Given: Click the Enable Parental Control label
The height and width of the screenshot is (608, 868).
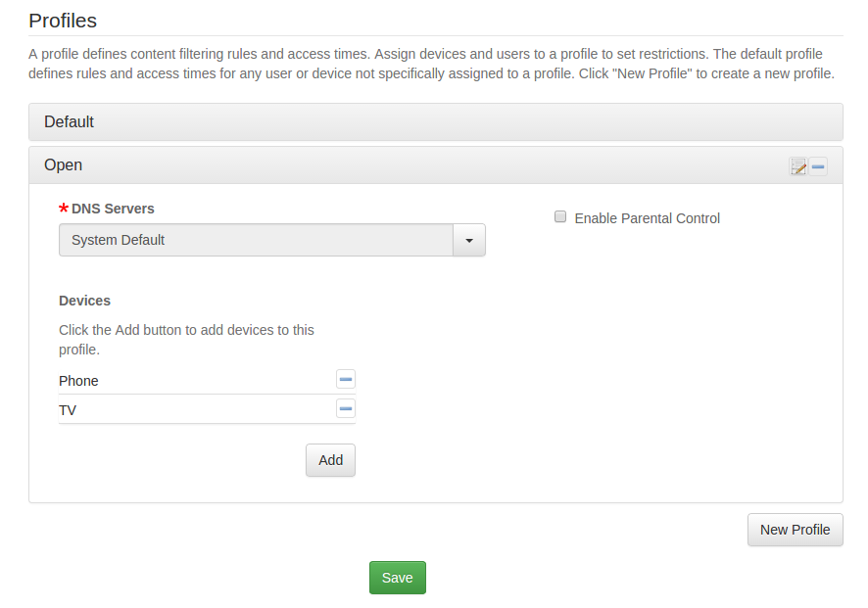Looking at the screenshot, I should 647,218.
